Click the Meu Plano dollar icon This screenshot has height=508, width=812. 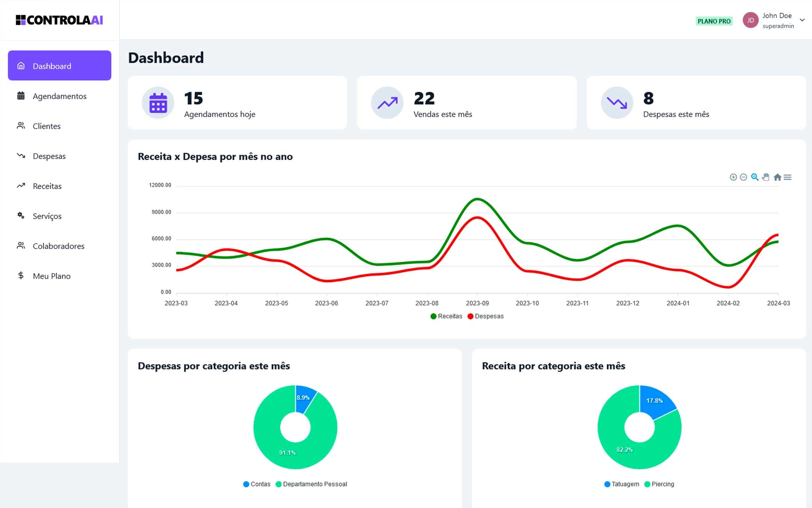pos(21,276)
